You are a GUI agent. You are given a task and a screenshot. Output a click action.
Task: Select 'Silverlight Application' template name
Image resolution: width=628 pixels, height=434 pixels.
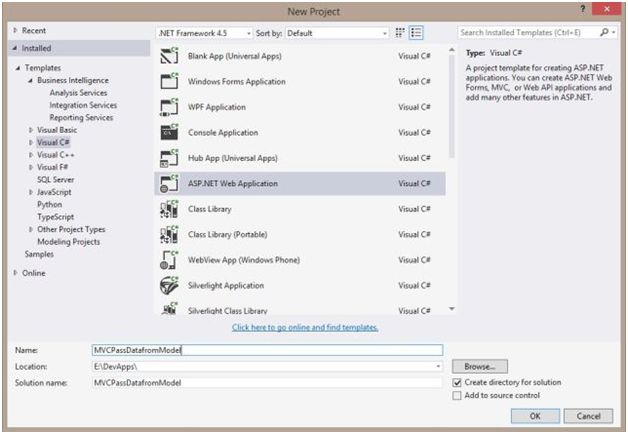226,285
